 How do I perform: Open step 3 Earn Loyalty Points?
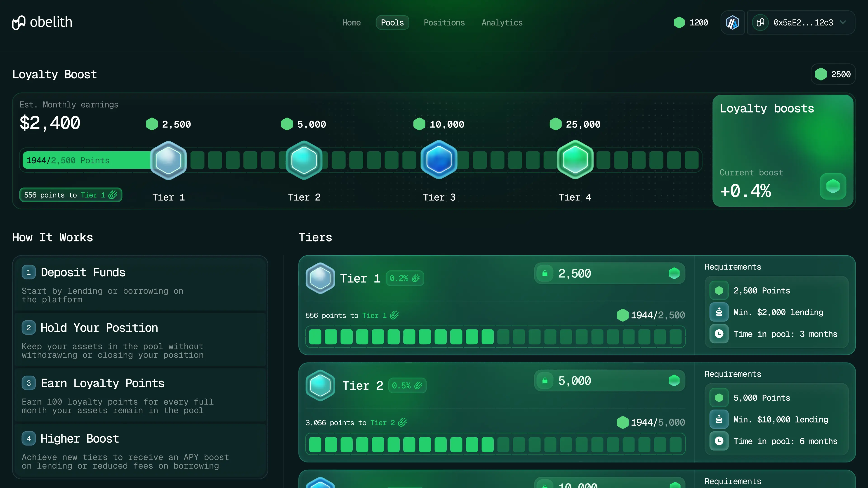coord(140,395)
